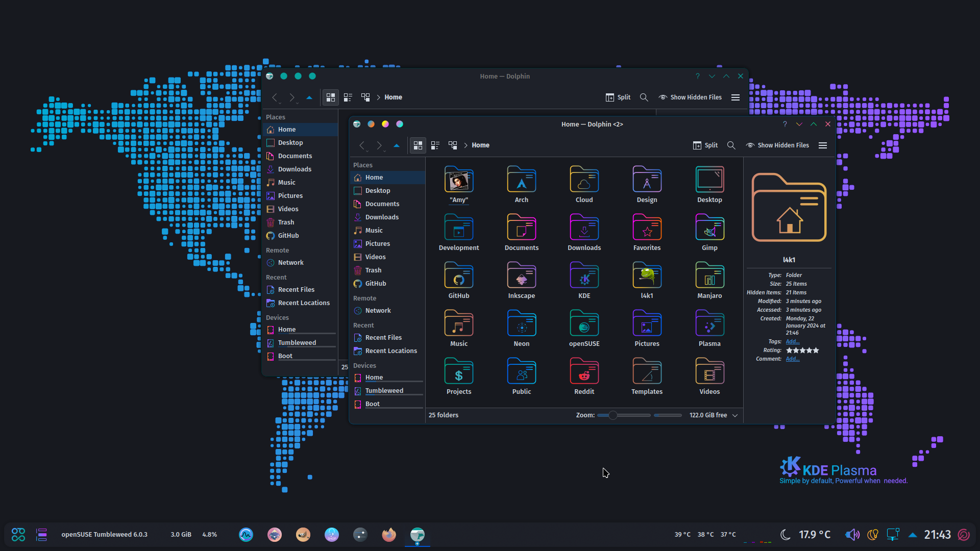Expand hidden system tray icons arrow
The width and height of the screenshot is (980, 551).
coord(912,535)
